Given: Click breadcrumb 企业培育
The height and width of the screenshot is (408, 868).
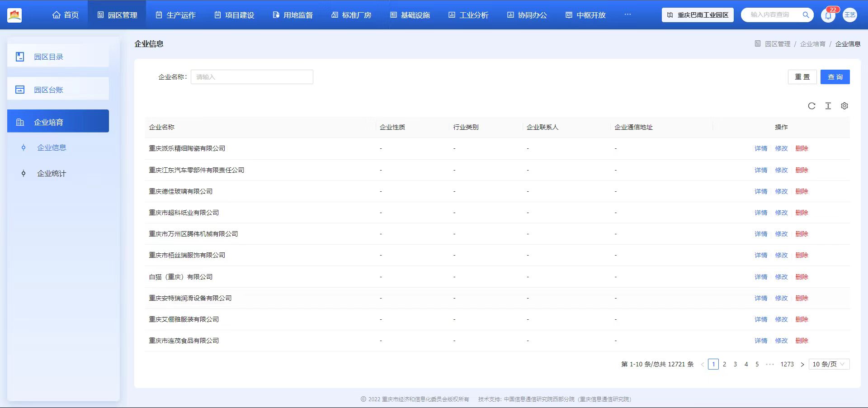Looking at the screenshot, I should pyautogui.click(x=812, y=44).
